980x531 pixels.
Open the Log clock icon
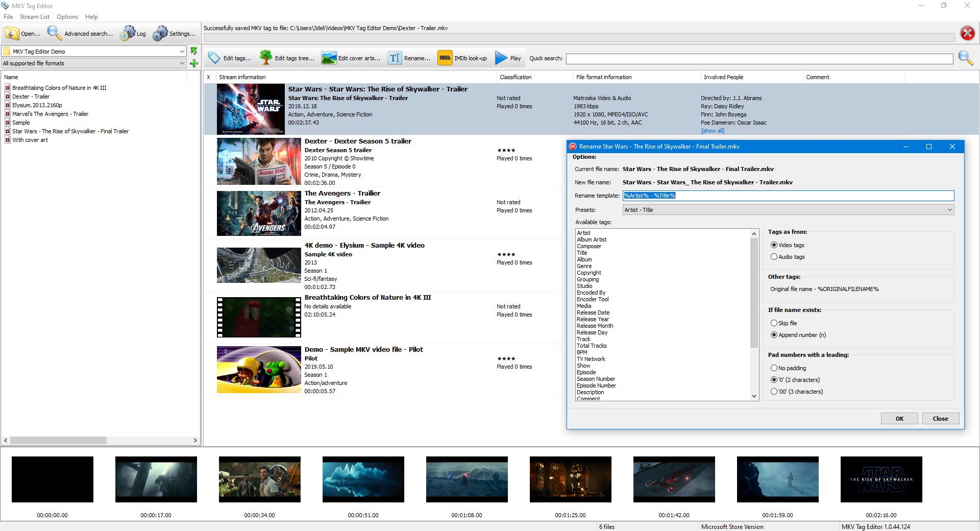pos(128,33)
